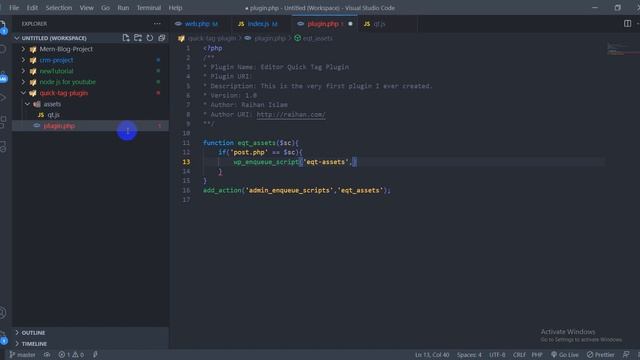Open the Edit menu
Viewport: 640px width, 360px height.
[x=32, y=8]
